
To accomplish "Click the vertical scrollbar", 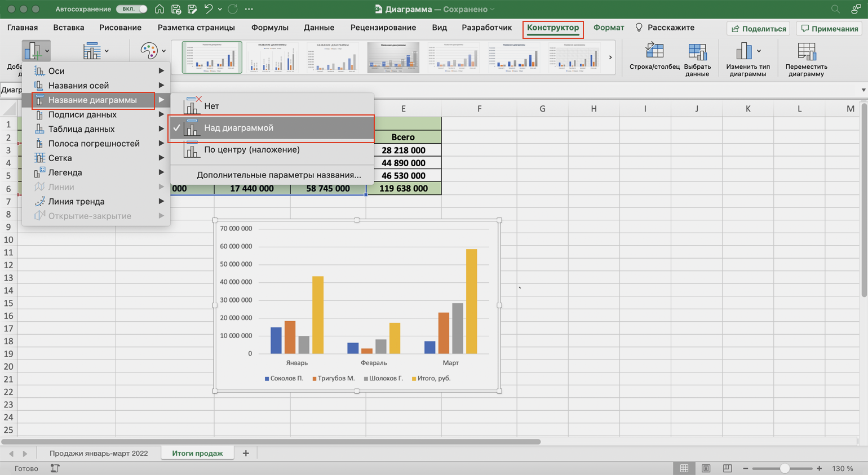I will 864,200.
